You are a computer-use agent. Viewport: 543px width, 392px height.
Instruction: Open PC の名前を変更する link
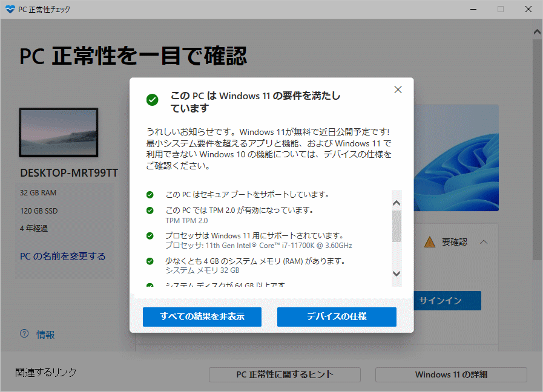coord(63,256)
